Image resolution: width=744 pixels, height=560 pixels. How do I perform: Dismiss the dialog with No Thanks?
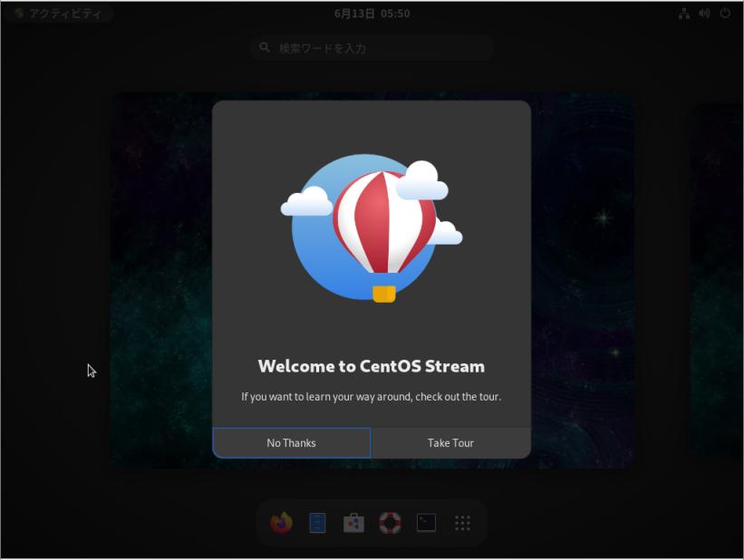[x=290, y=442]
